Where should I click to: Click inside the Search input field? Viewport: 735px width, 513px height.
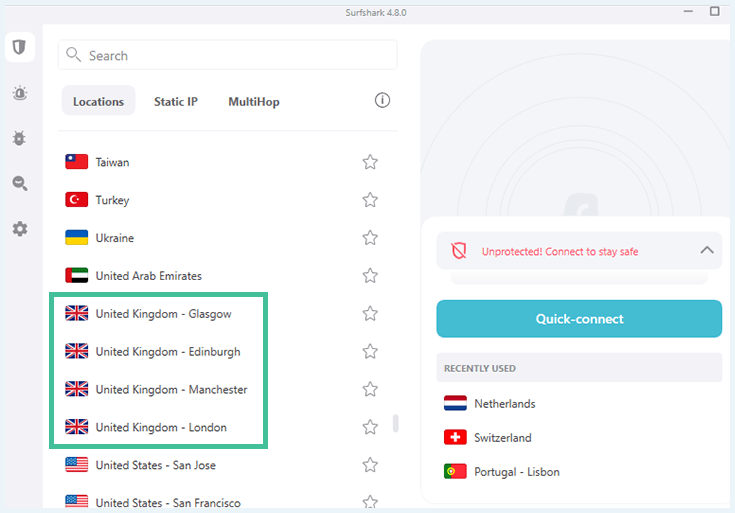pos(228,55)
